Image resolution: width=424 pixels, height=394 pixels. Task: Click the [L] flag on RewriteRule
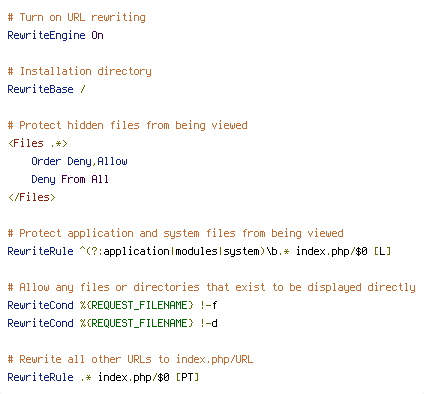point(382,251)
